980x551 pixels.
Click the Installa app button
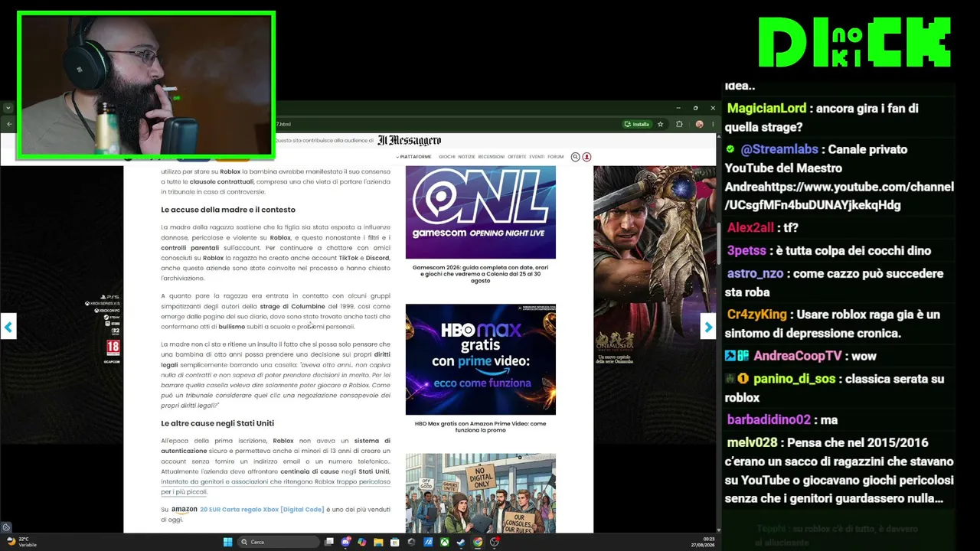pyautogui.click(x=637, y=124)
